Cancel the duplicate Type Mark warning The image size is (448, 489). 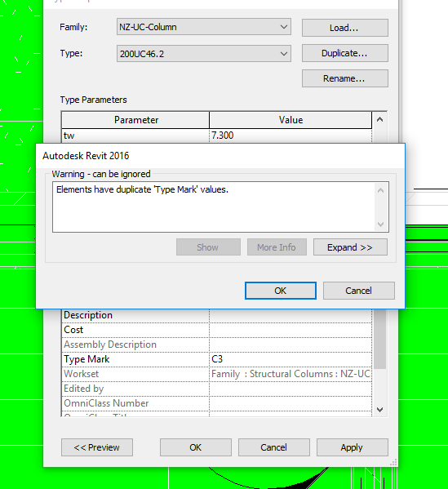pyautogui.click(x=359, y=291)
